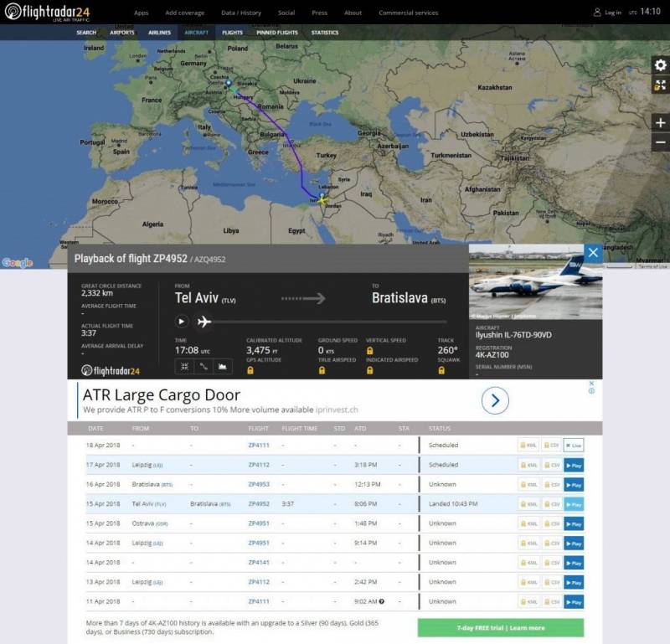Download locked KML for 15 Apr Ostrava row

click(528, 523)
